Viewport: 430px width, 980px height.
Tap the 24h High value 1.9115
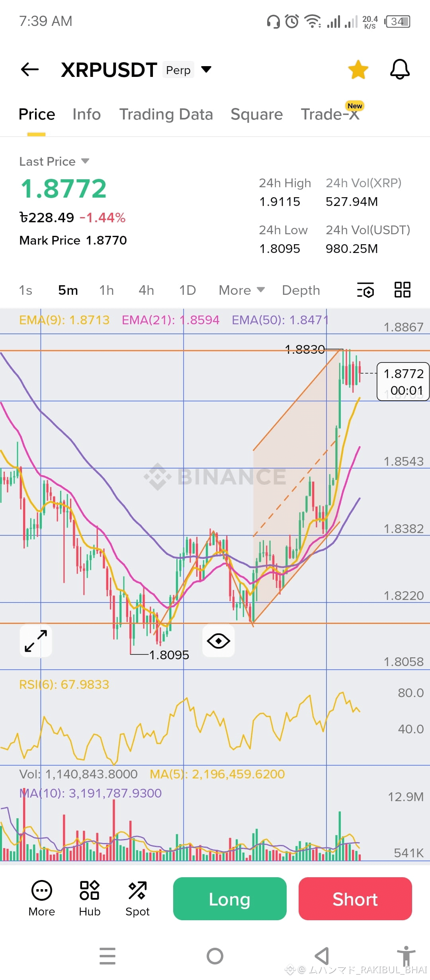(280, 202)
